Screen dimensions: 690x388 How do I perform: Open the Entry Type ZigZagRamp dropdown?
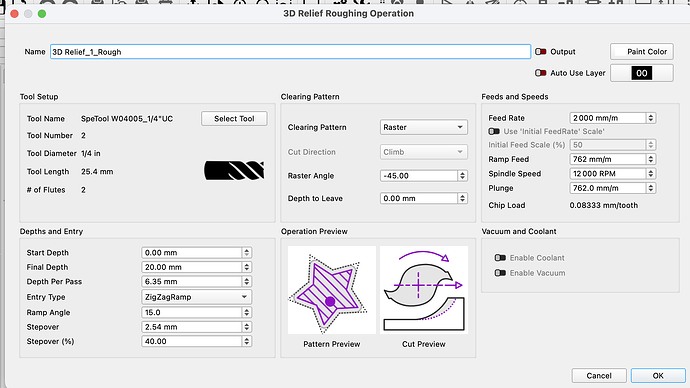pyautogui.click(x=196, y=297)
